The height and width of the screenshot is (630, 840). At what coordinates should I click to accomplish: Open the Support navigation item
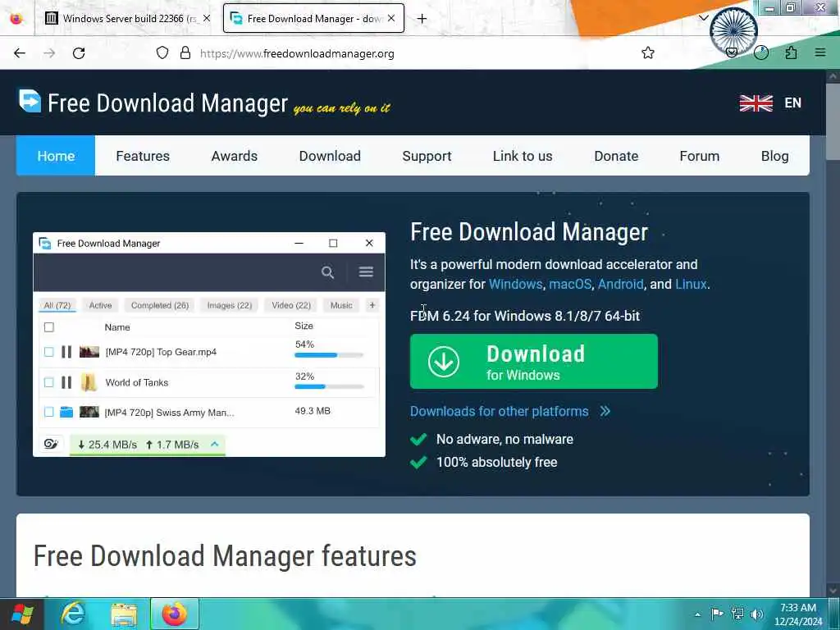427,156
